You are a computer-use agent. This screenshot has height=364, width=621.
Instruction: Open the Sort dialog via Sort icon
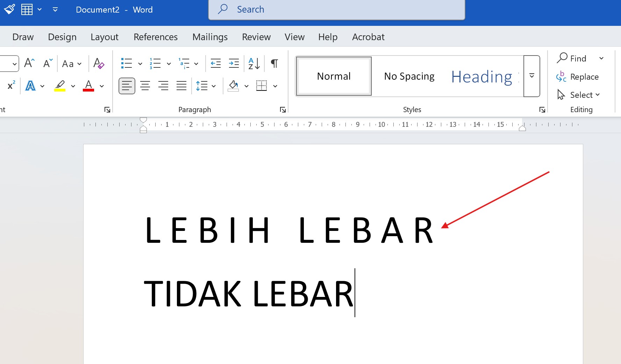click(x=254, y=63)
